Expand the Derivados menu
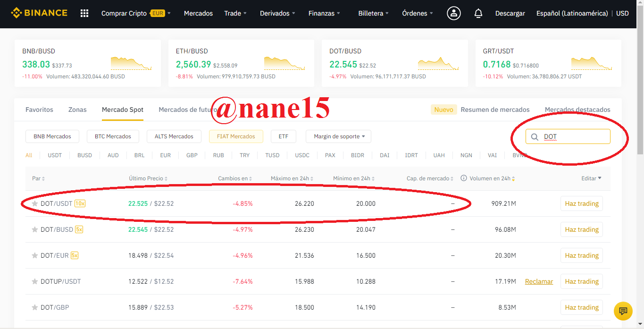Image resolution: width=644 pixels, height=329 pixels. point(277,13)
